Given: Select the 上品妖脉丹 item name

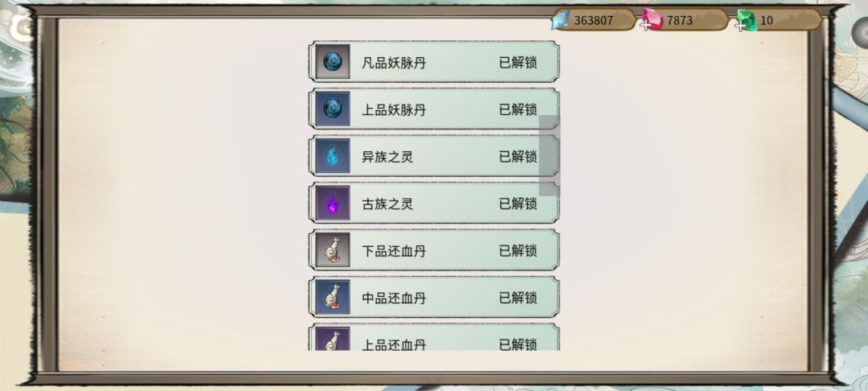Looking at the screenshot, I should tap(394, 110).
